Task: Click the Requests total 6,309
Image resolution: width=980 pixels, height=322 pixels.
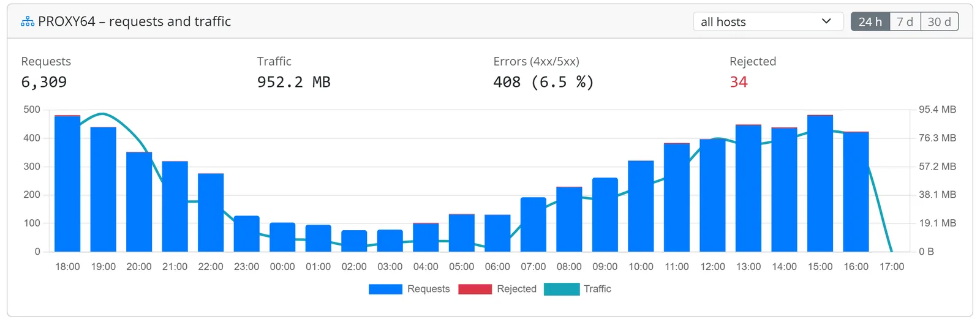Action: 44,82
